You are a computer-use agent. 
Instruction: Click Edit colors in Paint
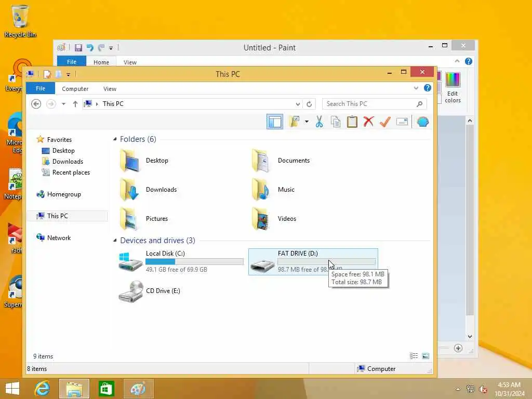(453, 87)
